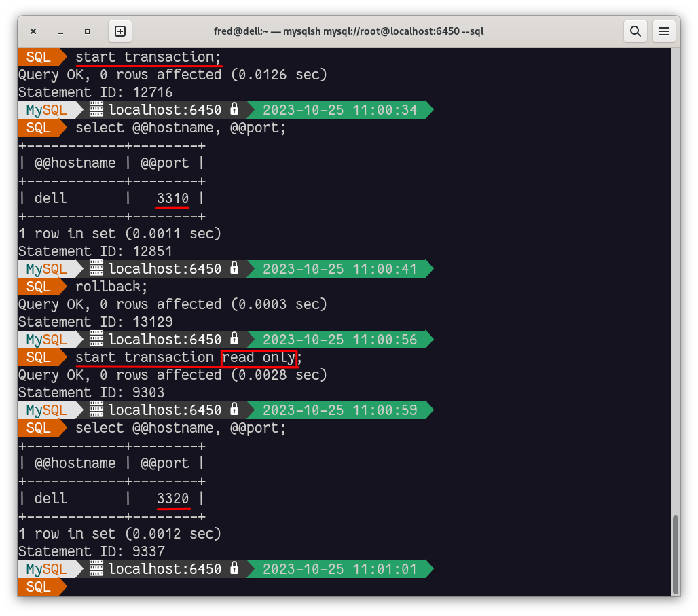This screenshot has height=616, width=698.
Task: Open the terminal search tool
Action: (636, 31)
